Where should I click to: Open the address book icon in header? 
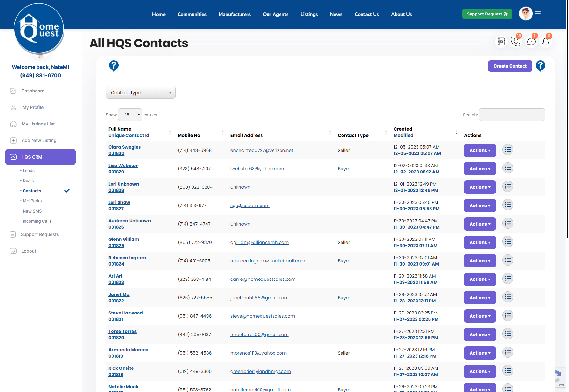click(501, 42)
